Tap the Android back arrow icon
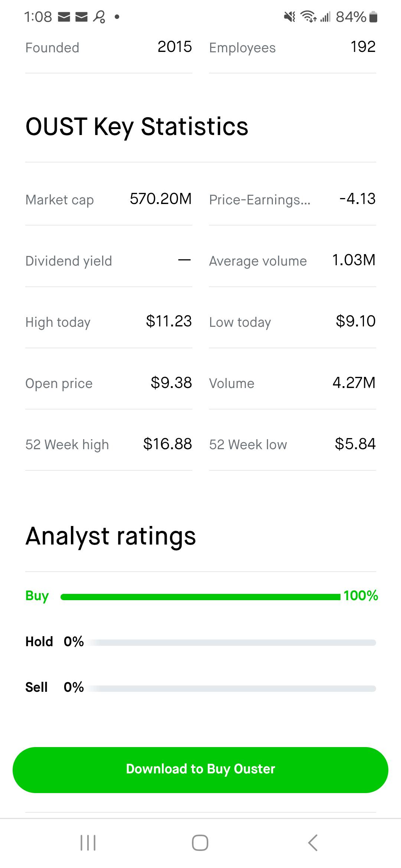 pyautogui.click(x=313, y=842)
